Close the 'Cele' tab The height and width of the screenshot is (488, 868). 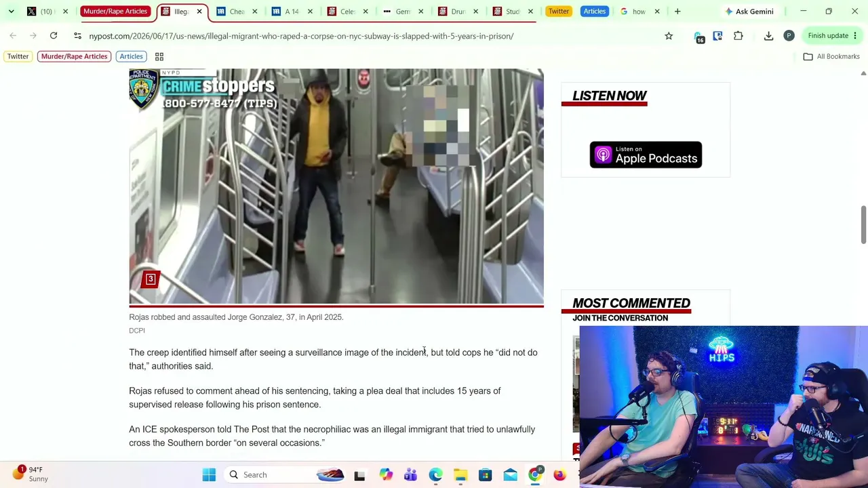click(365, 12)
